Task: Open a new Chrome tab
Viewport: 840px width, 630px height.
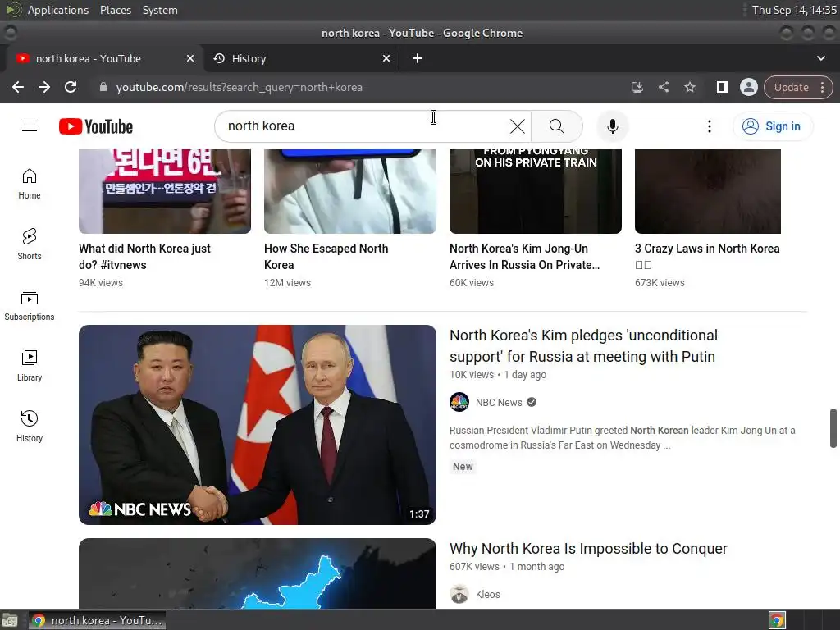Action: [418, 58]
